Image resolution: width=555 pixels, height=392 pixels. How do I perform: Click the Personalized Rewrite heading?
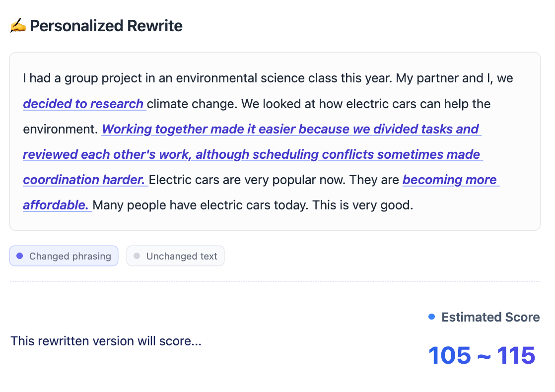coord(106,26)
